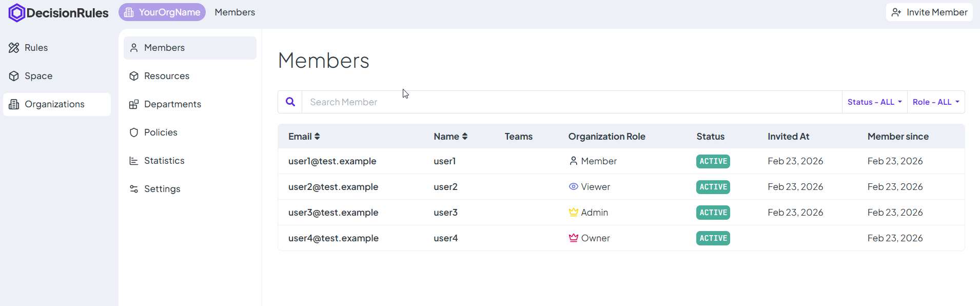Click the Rules icon in sidebar
The width and height of the screenshot is (980, 306).
14,48
